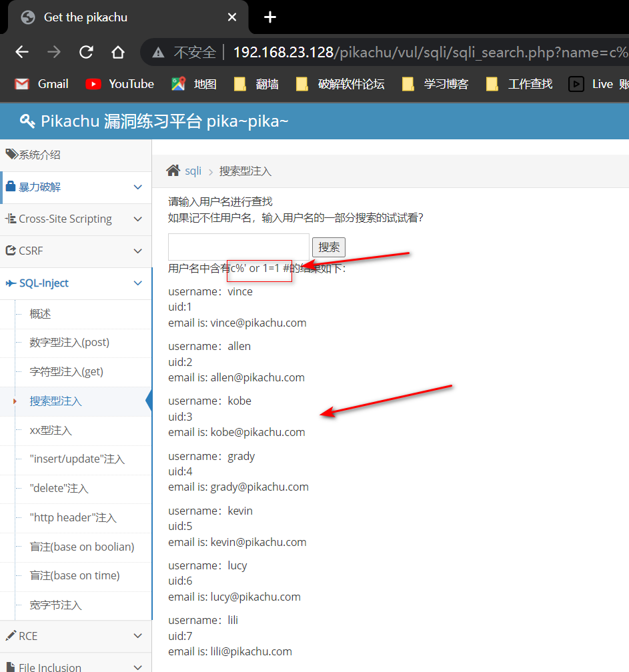Go to browser home page icon
Screen dimensions: 629x672
[x=118, y=52]
